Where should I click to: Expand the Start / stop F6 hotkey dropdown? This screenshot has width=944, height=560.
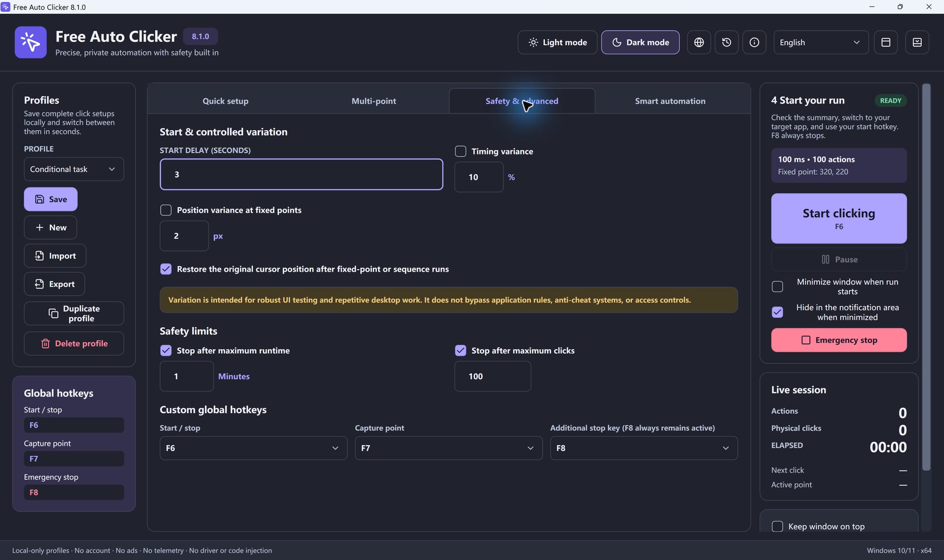253,448
